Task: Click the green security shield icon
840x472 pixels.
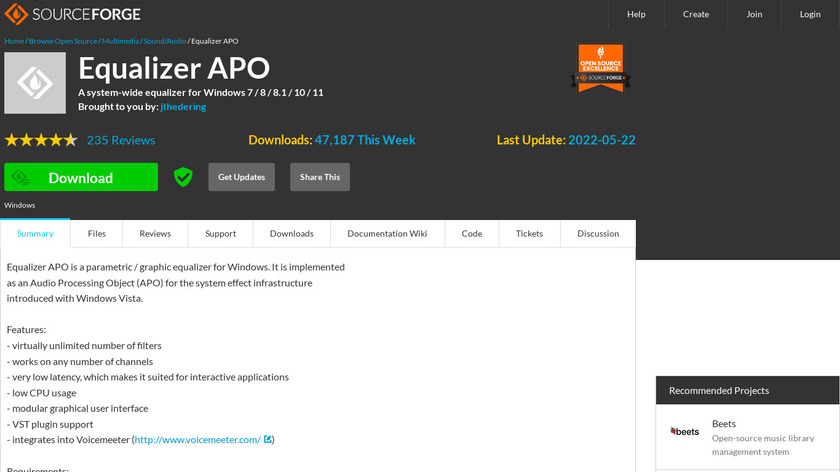Action: click(x=183, y=177)
